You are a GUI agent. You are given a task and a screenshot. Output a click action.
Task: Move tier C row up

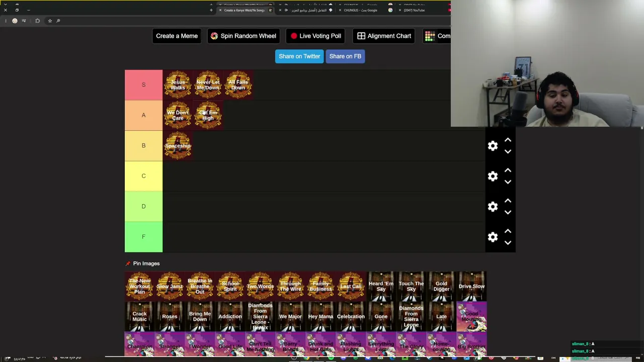pyautogui.click(x=508, y=170)
